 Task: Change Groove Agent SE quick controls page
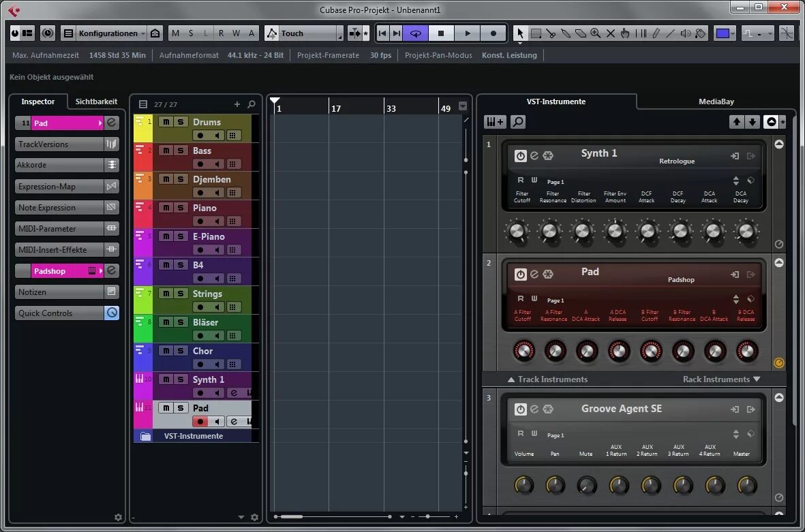coord(736,434)
